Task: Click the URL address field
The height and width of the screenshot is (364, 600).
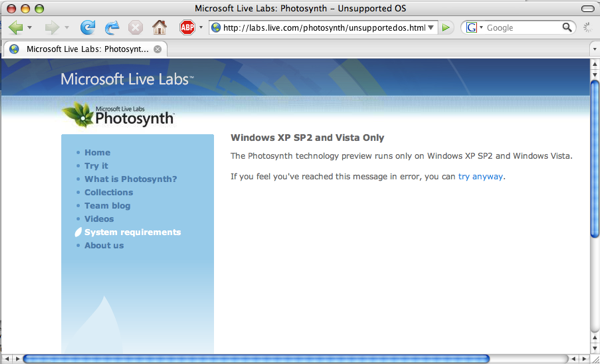Action: click(324, 28)
